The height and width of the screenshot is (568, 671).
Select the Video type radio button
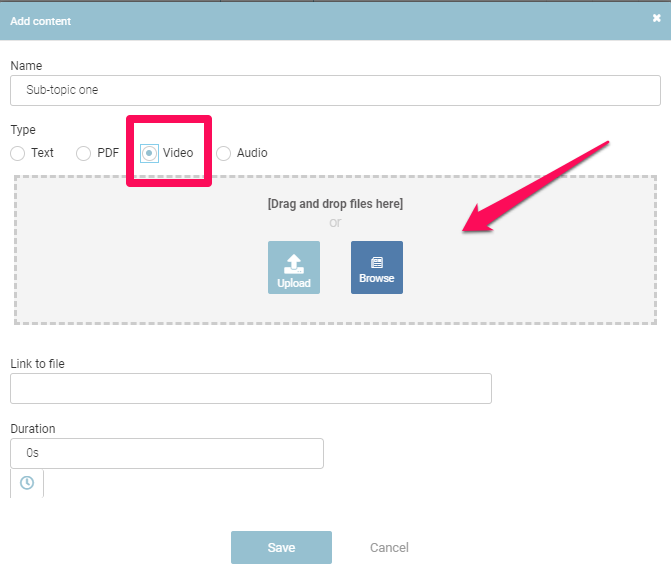coord(150,153)
